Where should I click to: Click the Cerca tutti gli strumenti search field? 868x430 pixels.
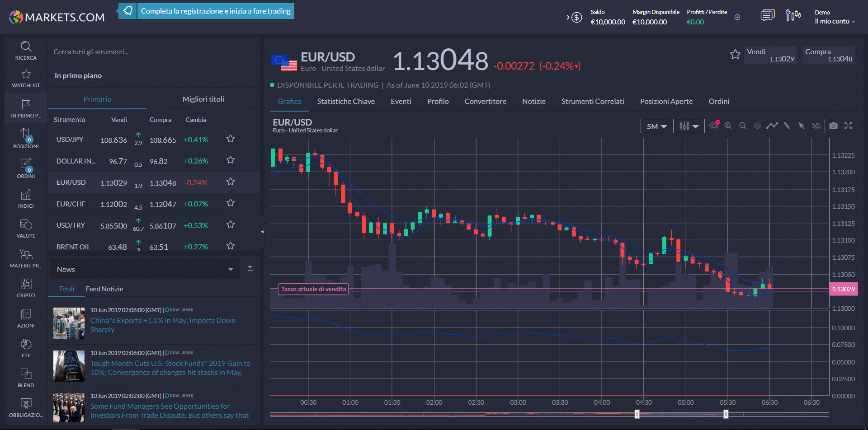coord(154,51)
